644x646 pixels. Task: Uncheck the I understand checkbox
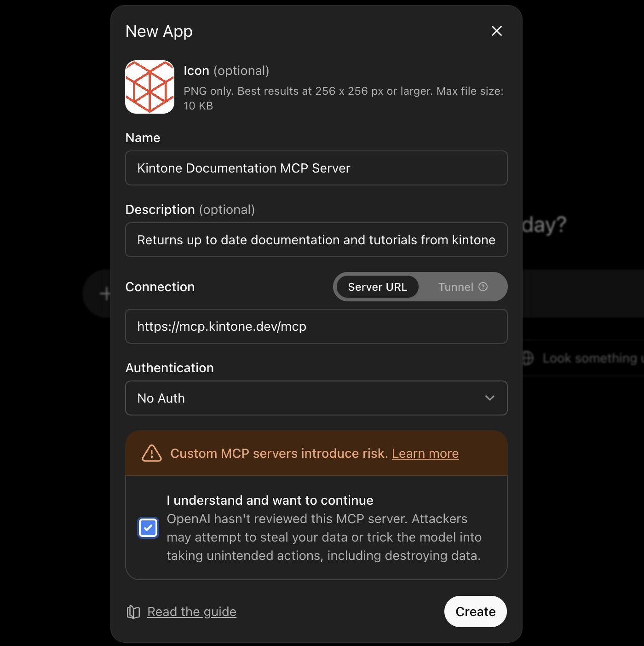tap(148, 528)
